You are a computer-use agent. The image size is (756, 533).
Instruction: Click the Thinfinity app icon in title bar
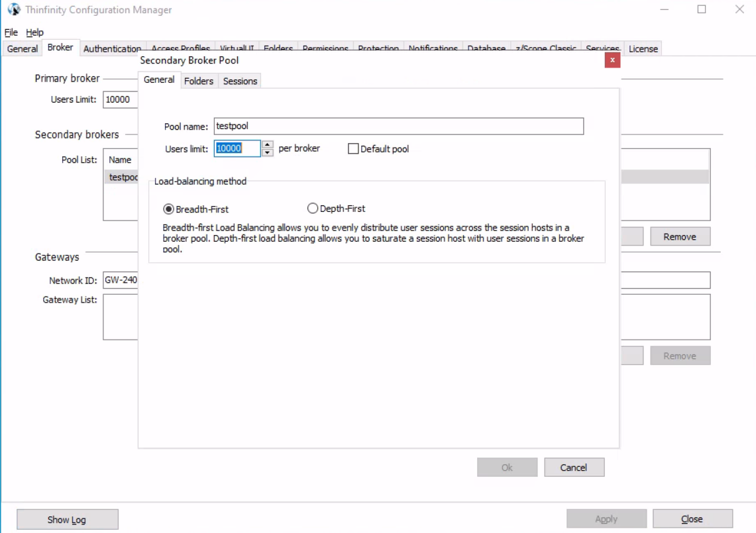point(13,10)
